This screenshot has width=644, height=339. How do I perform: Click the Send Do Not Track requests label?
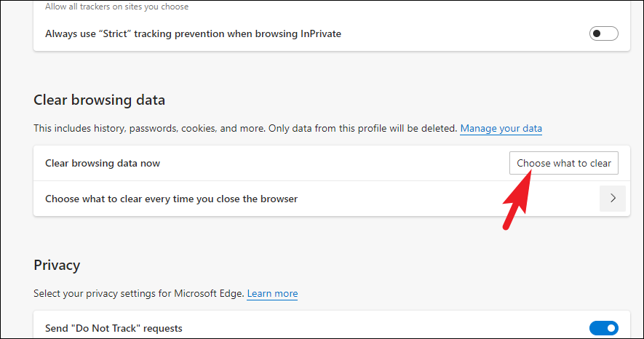pos(114,328)
